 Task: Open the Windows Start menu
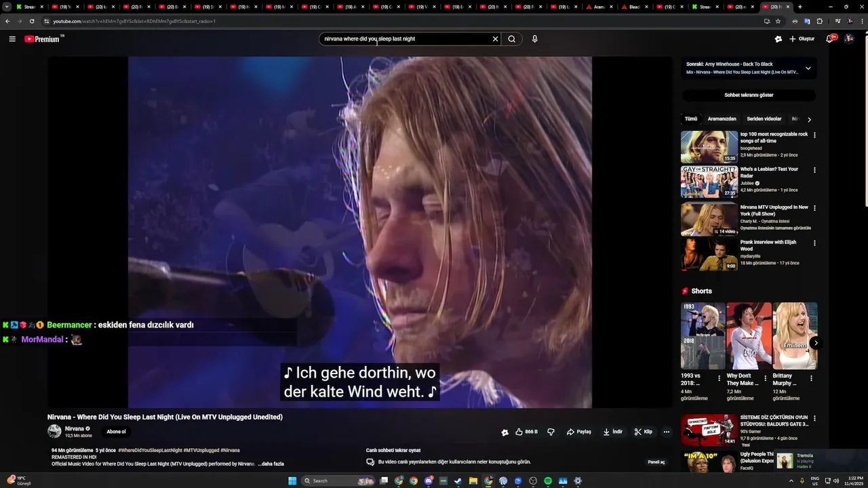292,481
